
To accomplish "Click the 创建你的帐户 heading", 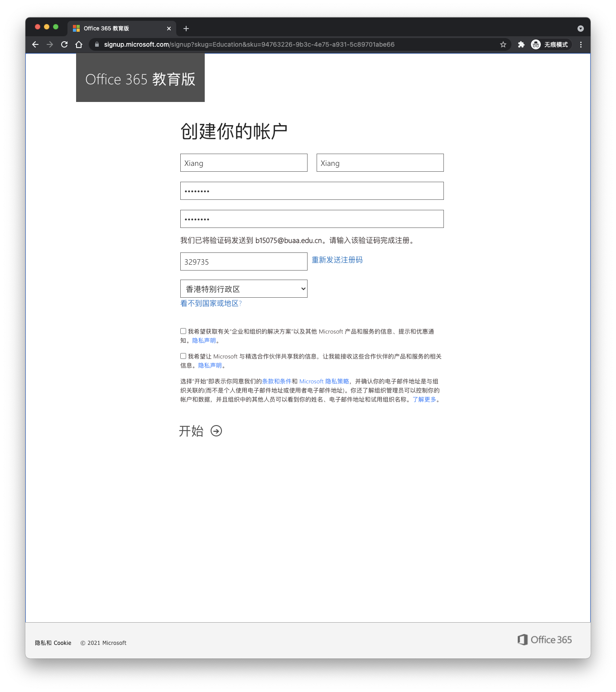I will (x=234, y=131).
